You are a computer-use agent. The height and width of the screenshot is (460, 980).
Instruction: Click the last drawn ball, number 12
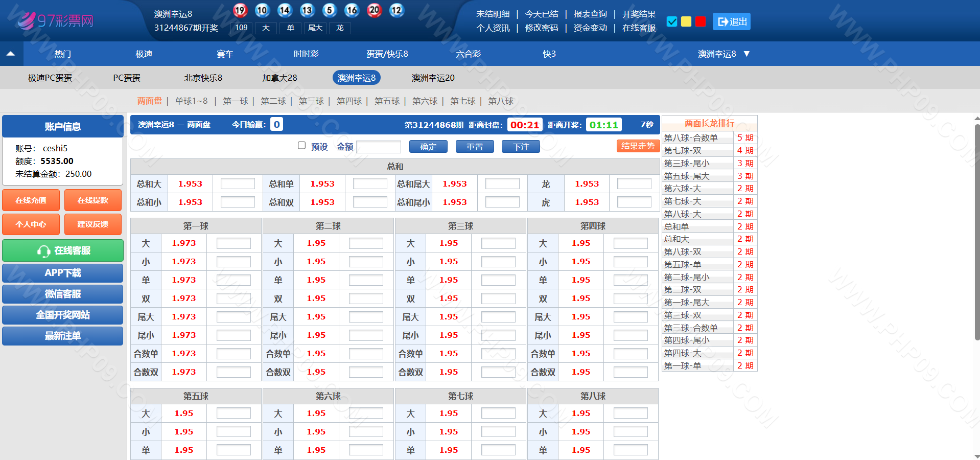tap(396, 10)
